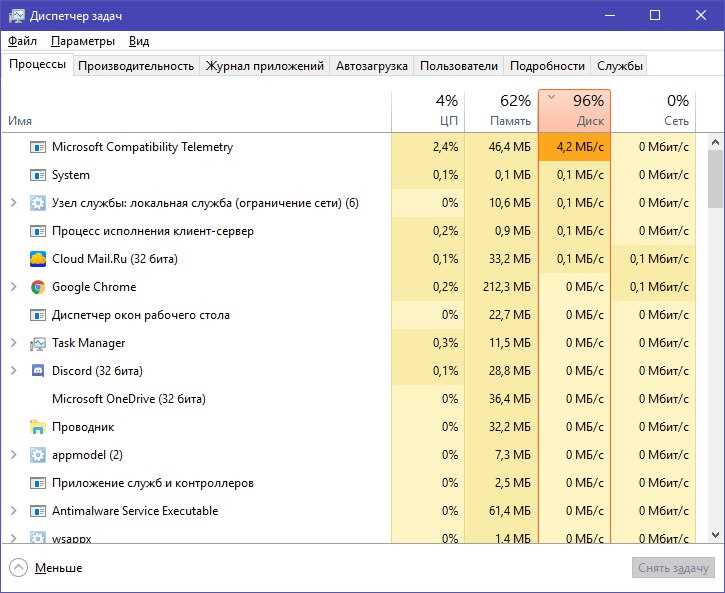Click the Процесс исполнения клиент-сервер icon
The height and width of the screenshot is (593, 725).
(37, 232)
